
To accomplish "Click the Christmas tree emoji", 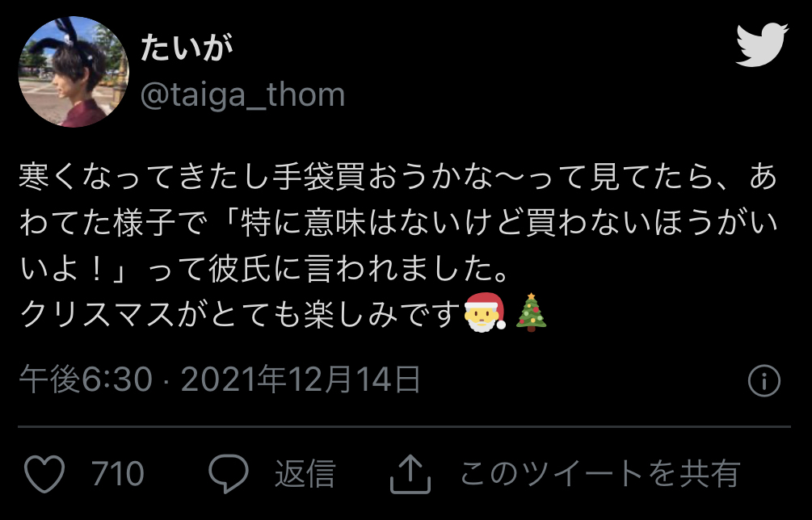I will 532,312.
